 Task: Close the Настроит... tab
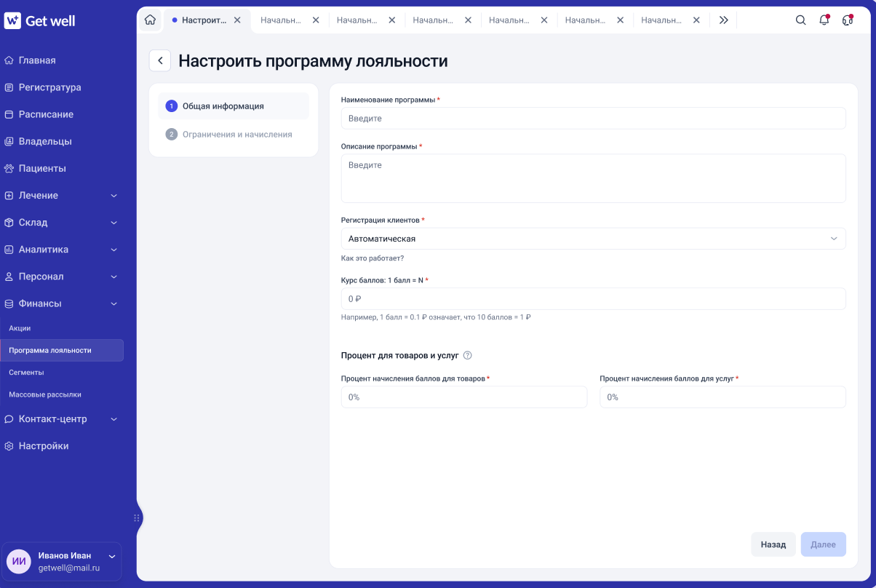237,20
